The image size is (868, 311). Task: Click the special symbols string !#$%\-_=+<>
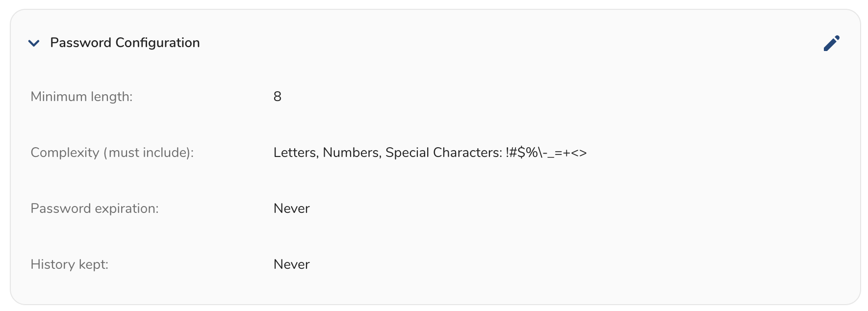(x=546, y=153)
